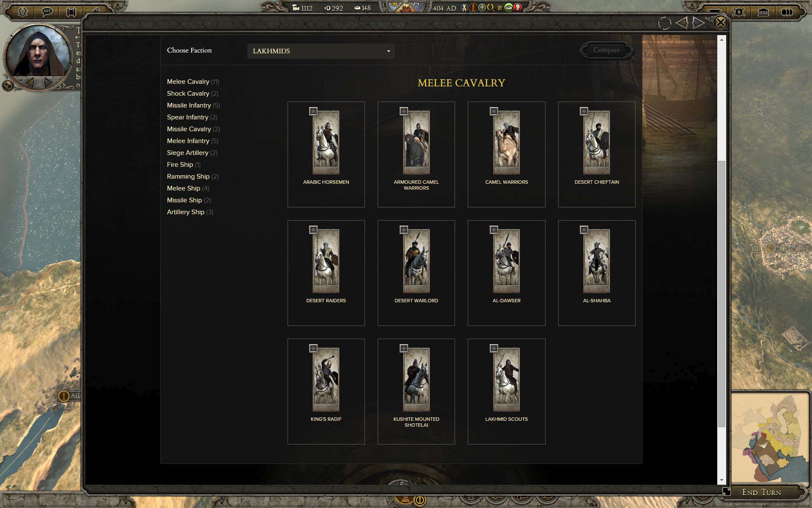Click the encyclopedia scrollbar up arrow

(x=721, y=40)
